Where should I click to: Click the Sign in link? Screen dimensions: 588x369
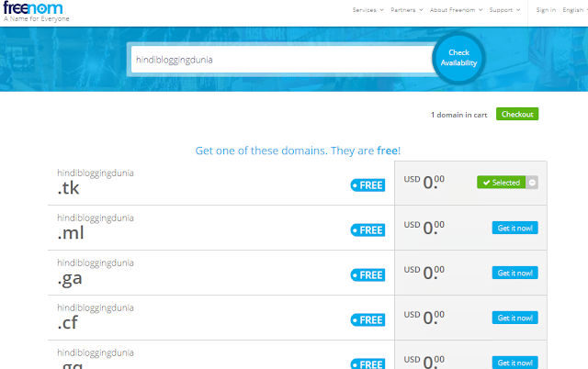[546, 10]
